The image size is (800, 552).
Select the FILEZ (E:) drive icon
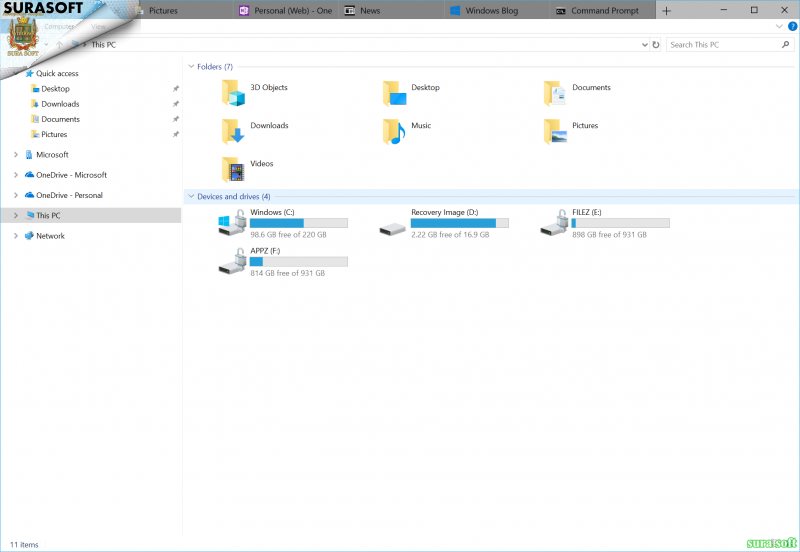click(x=555, y=223)
